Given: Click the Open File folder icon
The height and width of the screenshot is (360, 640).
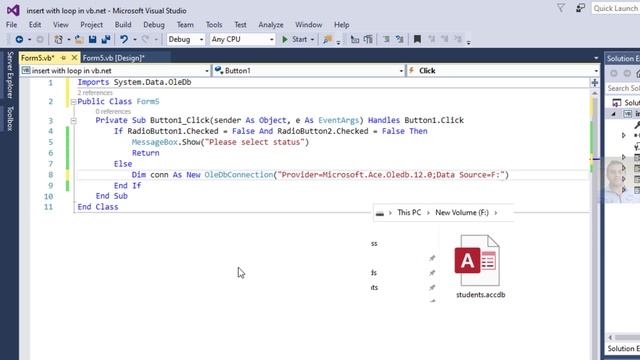Looking at the screenshot, I should (79, 39).
